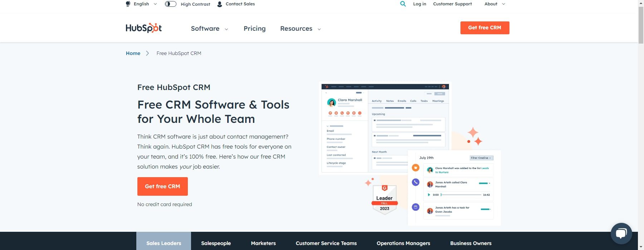Click the Next Month section label
The image size is (644, 250).
point(379,152)
